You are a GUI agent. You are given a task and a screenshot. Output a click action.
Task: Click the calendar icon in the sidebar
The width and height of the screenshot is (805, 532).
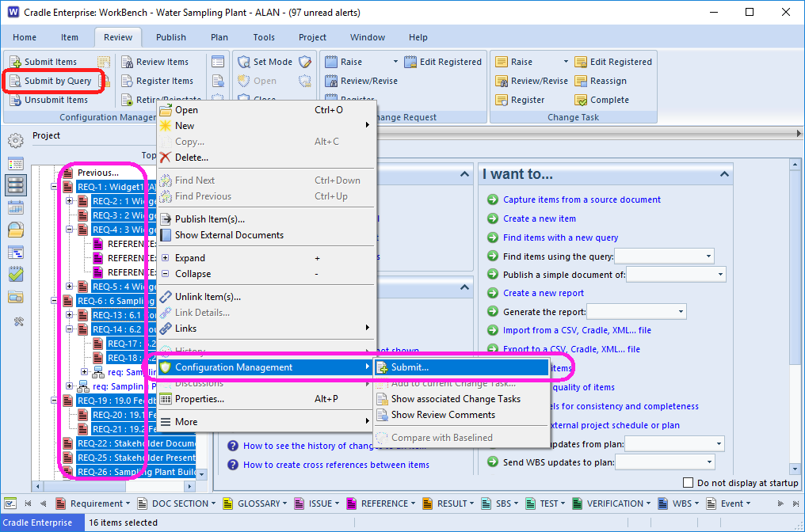pyautogui.click(x=16, y=207)
